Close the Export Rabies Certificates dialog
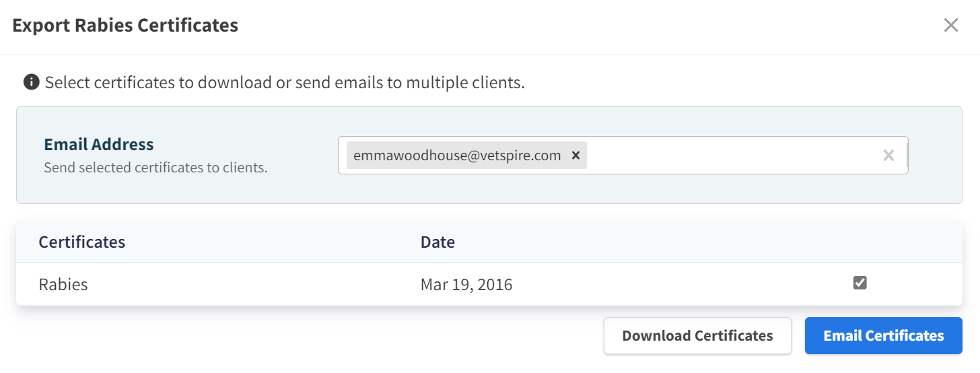 (950, 26)
